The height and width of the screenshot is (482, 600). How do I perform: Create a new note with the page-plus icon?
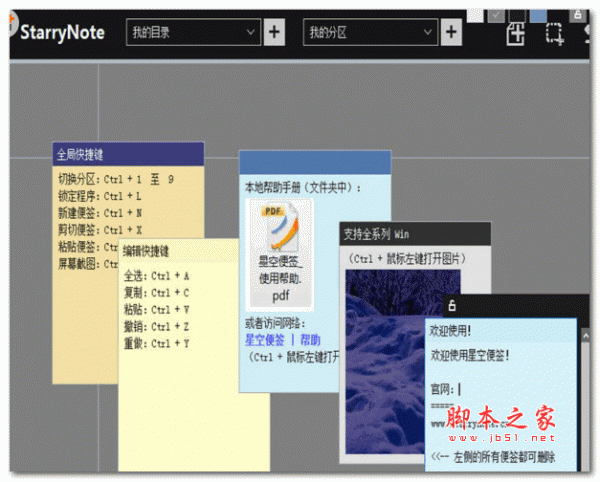coord(516,34)
